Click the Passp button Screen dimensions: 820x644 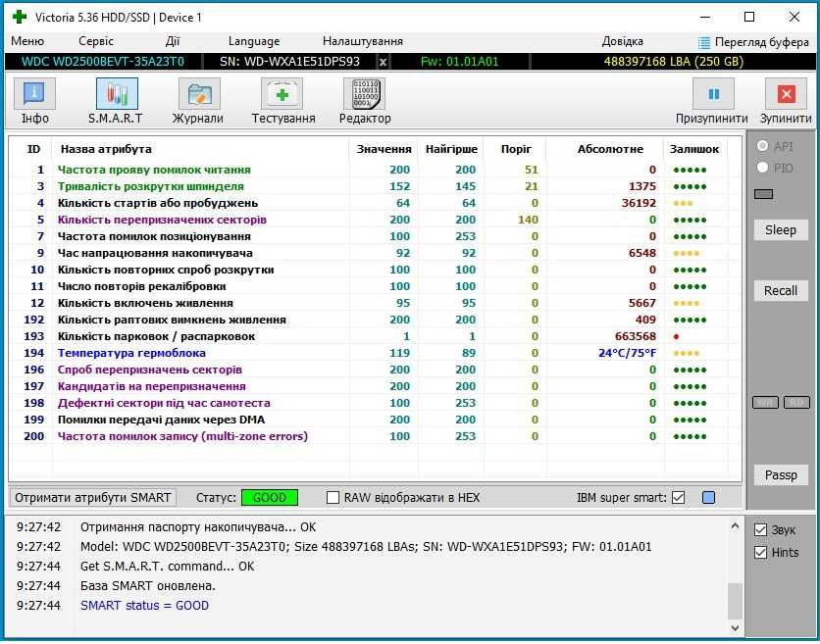click(x=780, y=475)
